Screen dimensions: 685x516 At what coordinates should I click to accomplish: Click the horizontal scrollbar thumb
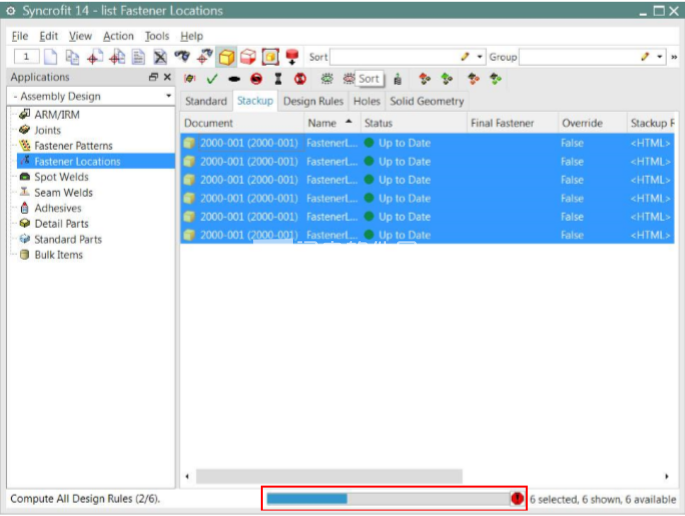click(329, 476)
